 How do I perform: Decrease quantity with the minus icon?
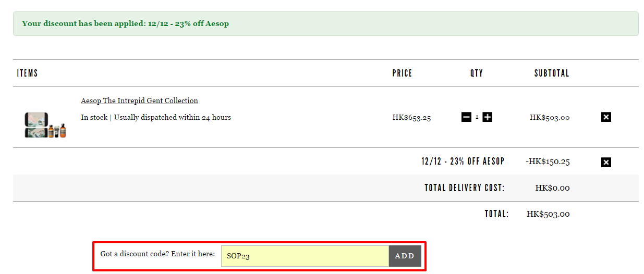pos(466,117)
